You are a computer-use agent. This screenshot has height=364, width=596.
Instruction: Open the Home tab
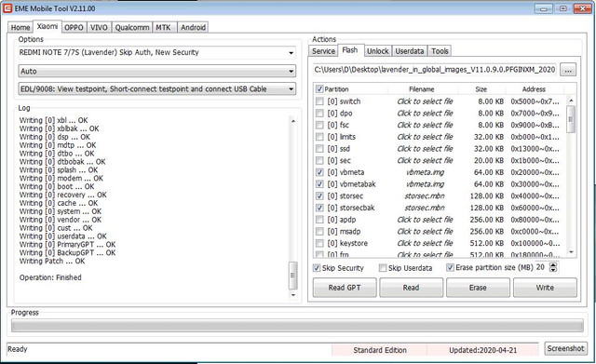coord(20,27)
